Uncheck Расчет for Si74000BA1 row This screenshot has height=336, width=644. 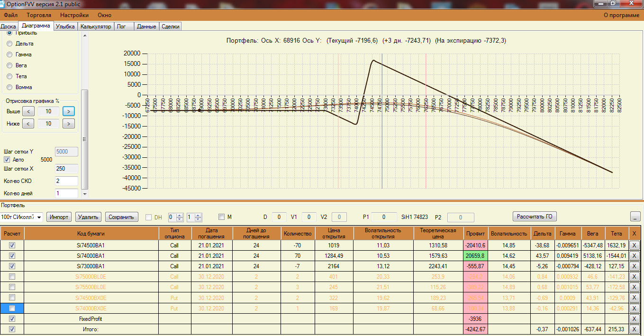pos(12,256)
